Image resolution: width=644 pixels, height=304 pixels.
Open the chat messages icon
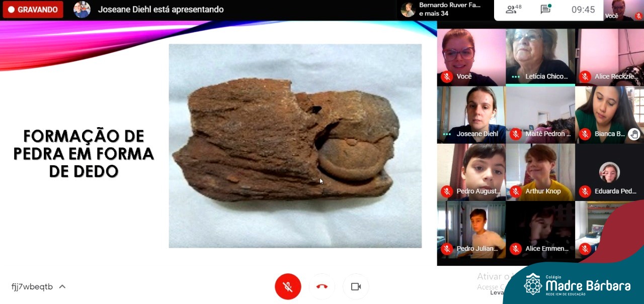coord(545,9)
